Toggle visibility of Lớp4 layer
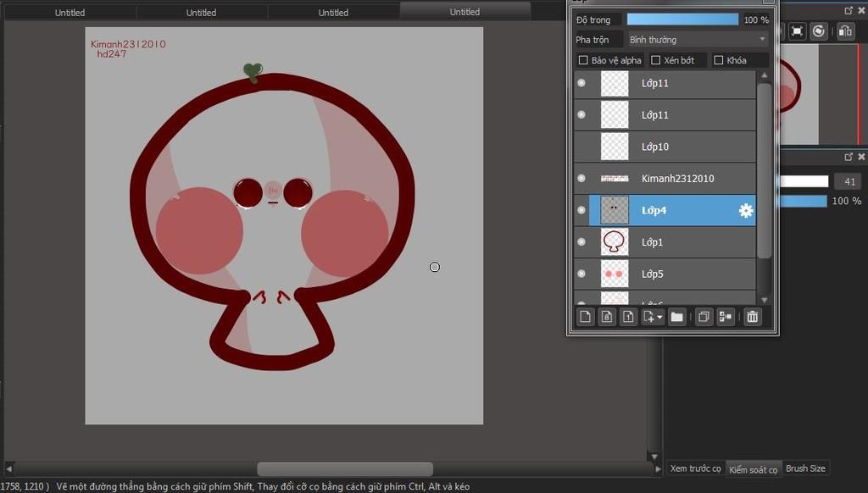 (581, 210)
